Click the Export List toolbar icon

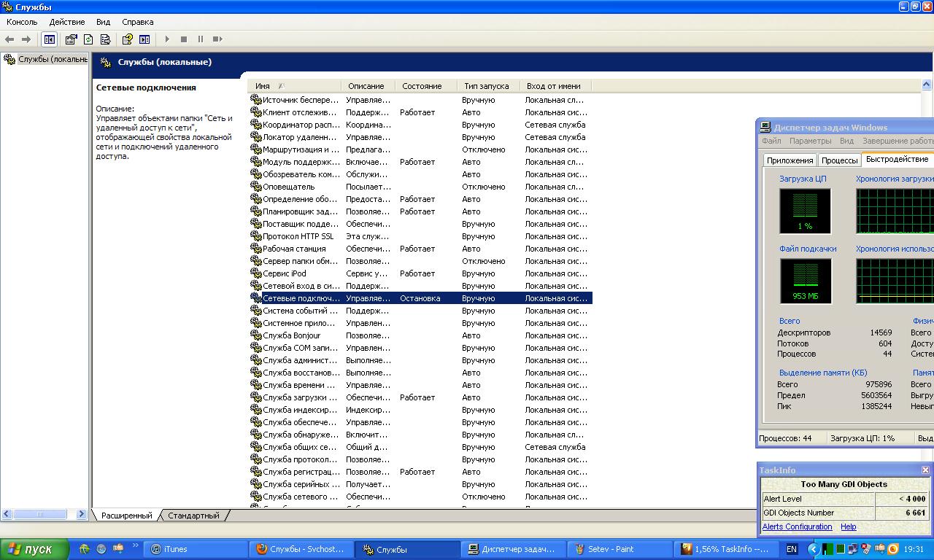105,39
